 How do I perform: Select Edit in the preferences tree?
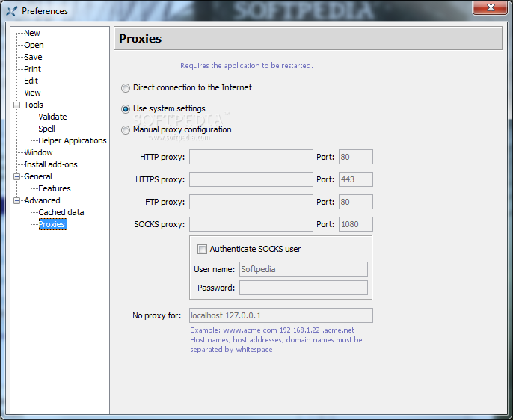(31, 81)
